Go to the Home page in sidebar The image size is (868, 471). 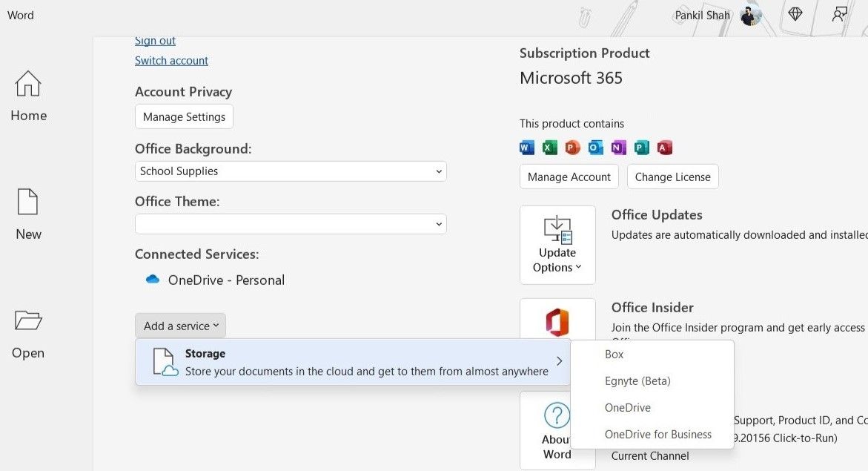pos(28,96)
